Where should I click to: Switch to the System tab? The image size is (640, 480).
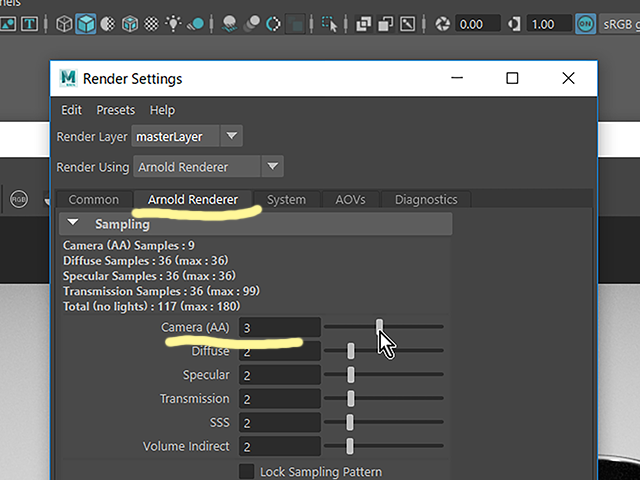pyautogui.click(x=287, y=200)
